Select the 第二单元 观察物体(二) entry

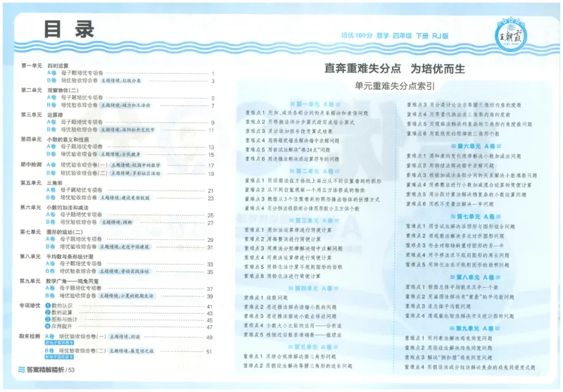(x=49, y=90)
